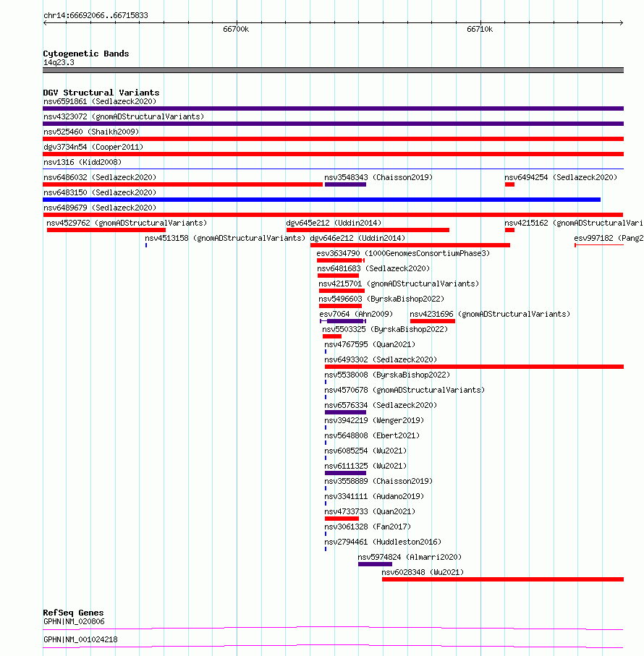
Task: Select the nsv5538008 (ByrskaBishop2022) label
Action: tap(387, 375)
